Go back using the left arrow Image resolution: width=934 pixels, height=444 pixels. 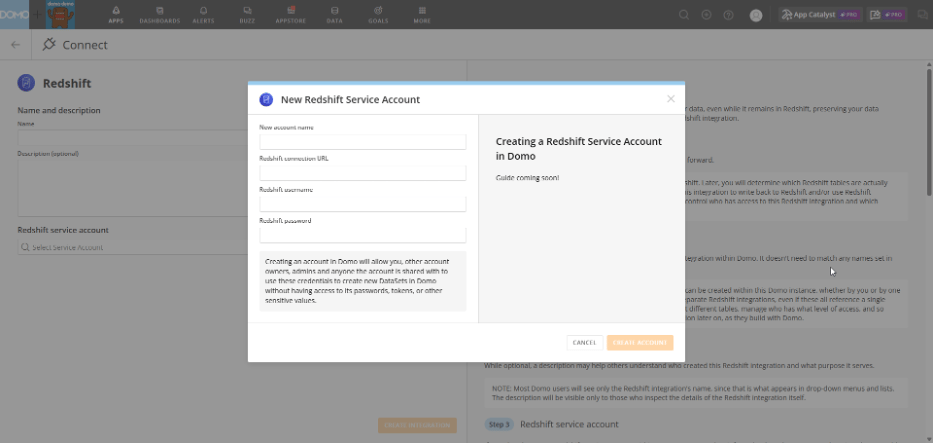click(15, 45)
